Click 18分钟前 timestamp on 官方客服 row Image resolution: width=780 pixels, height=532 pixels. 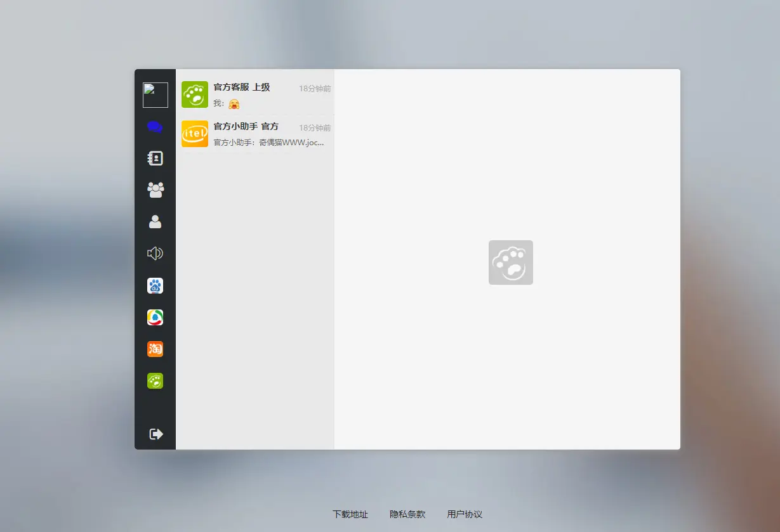315,89
